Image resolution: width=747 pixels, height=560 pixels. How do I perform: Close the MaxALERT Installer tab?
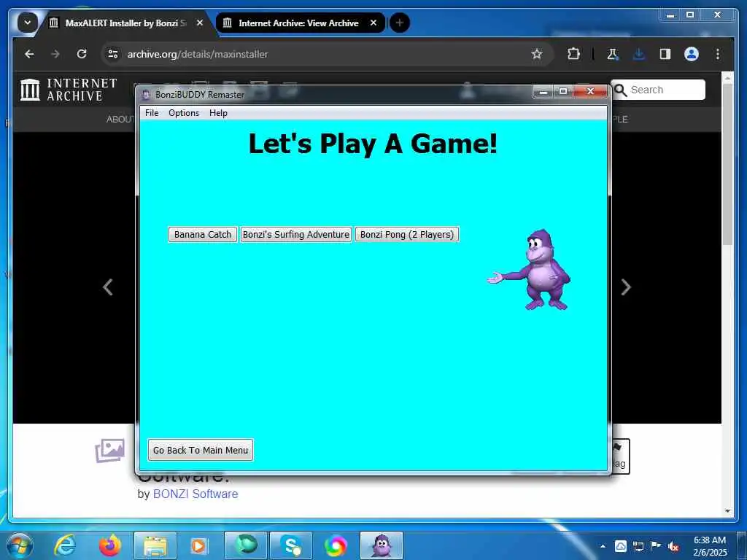pyautogui.click(x=200, y=23)
